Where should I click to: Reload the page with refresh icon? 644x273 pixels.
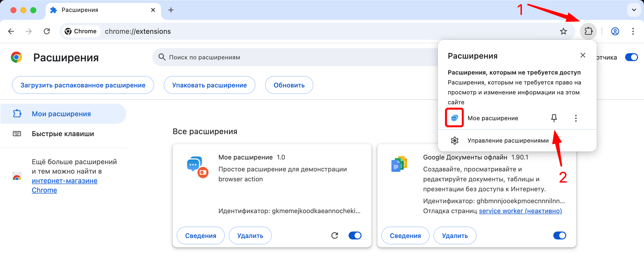pyautogui.click(x=47, y=31)
